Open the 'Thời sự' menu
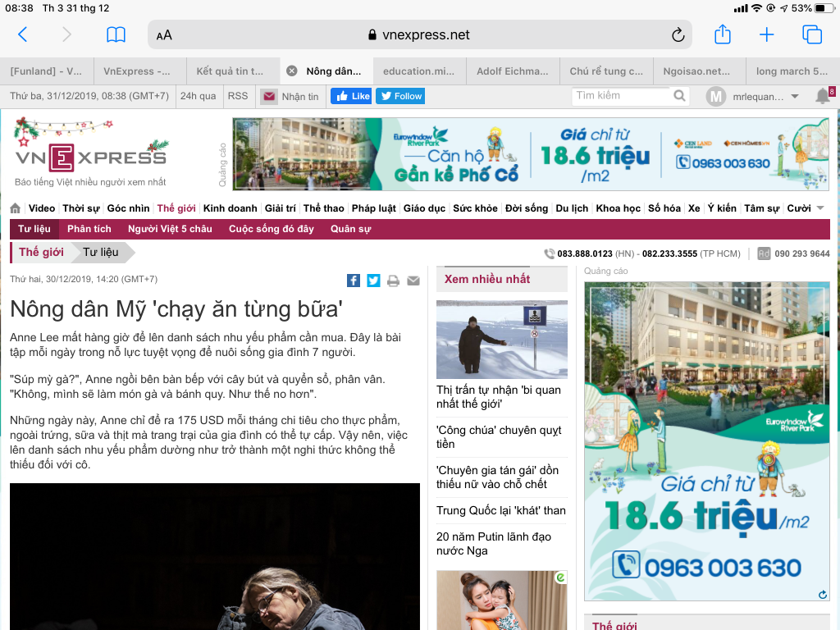 (x=81, y=208)
